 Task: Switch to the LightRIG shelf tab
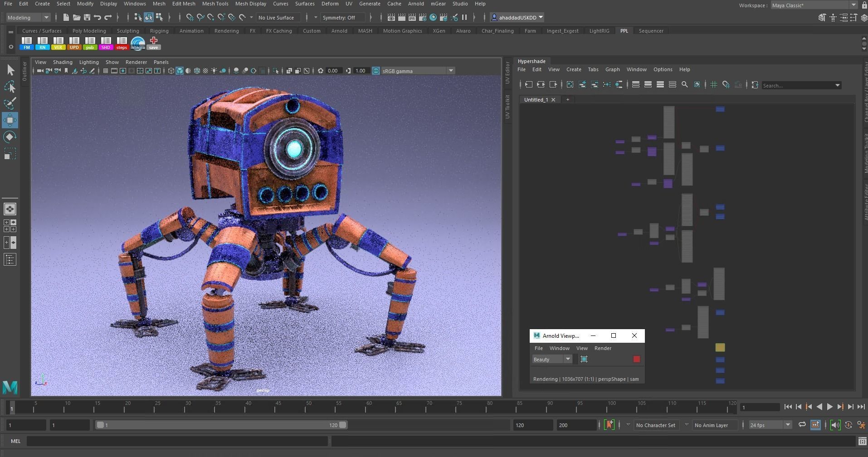pyautogui.click(x=599, y=31)
